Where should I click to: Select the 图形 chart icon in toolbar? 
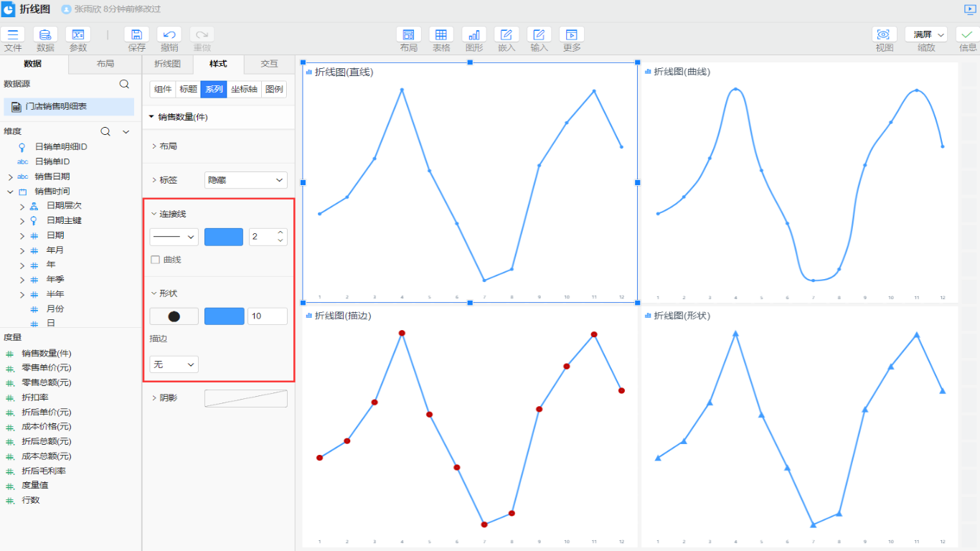click(473, 34)
